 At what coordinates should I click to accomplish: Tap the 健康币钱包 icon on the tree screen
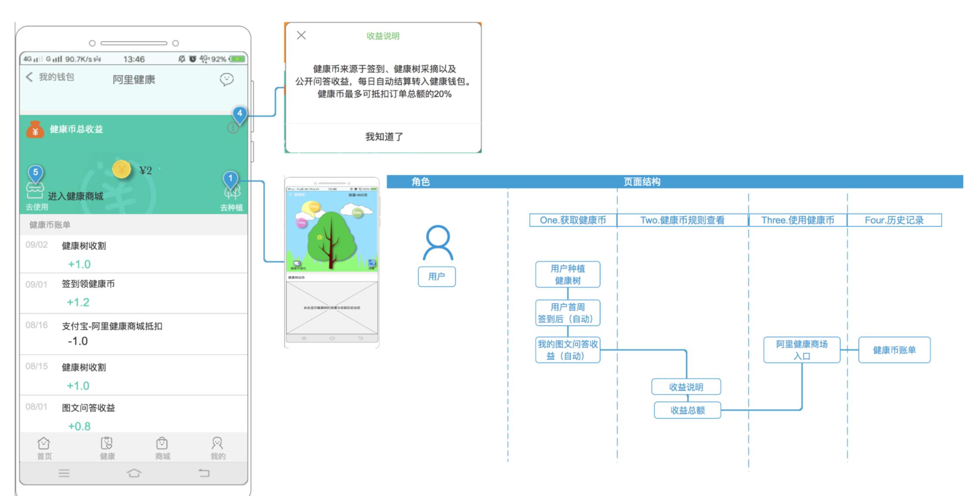(x=297, y=264)
